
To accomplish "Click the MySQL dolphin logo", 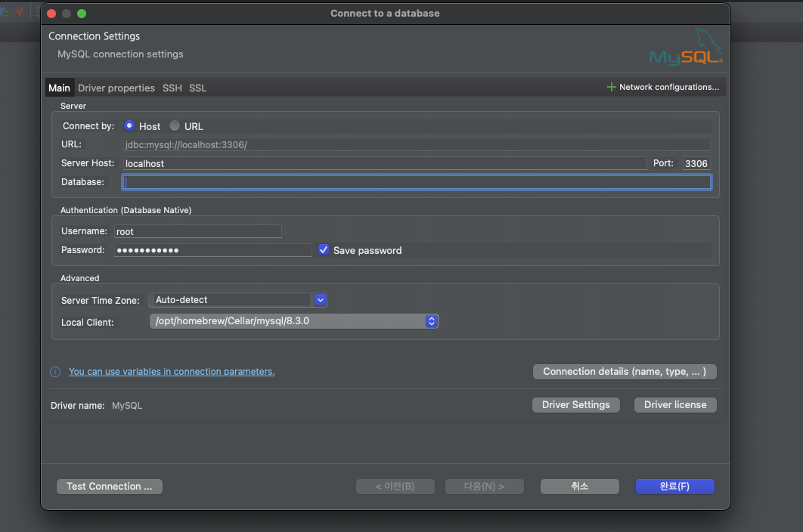I will click(686, 47).
